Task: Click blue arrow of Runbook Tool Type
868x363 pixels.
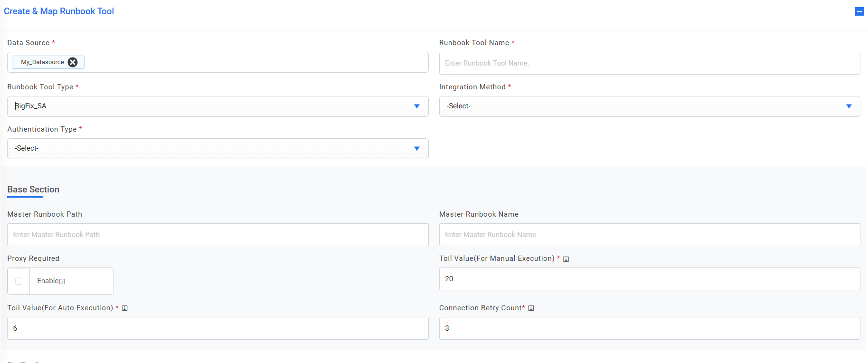Action: (416, 106)
